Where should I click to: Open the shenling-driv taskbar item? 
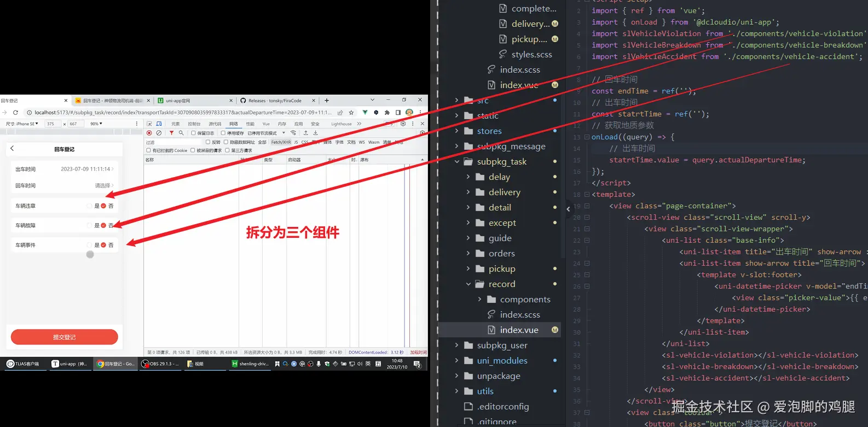[x=250, y=364]
